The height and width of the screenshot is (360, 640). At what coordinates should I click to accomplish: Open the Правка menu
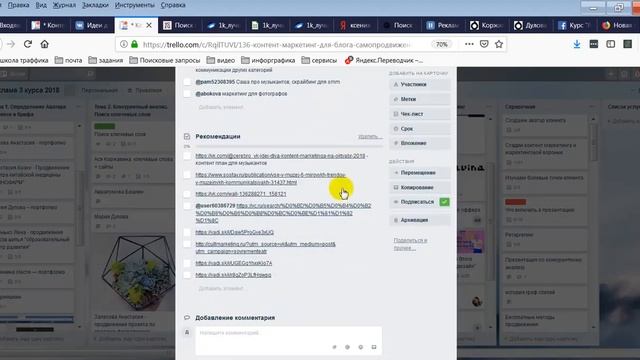18,5
